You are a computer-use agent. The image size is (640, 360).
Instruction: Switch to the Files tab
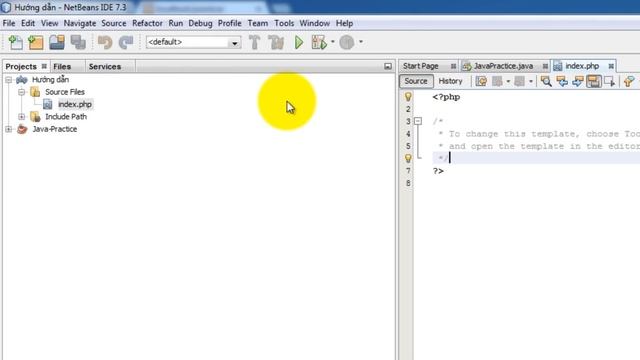click(x=62, y=67)
